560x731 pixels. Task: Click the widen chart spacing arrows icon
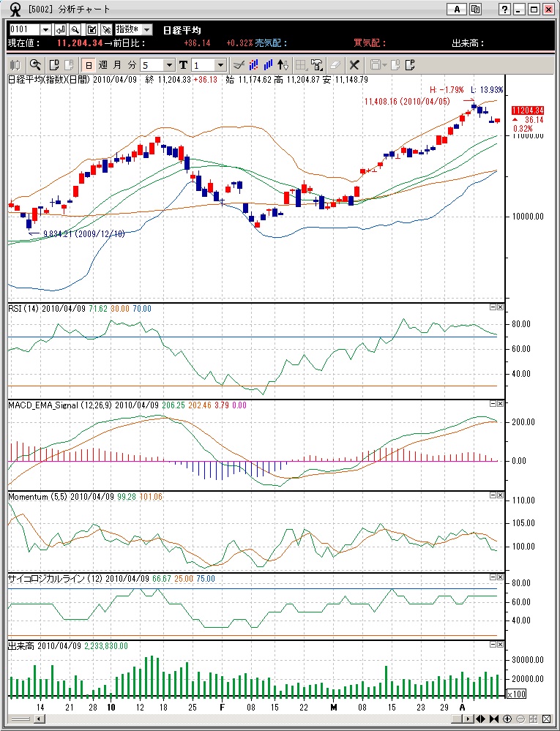pyautogui.click(x=482, y=719)
